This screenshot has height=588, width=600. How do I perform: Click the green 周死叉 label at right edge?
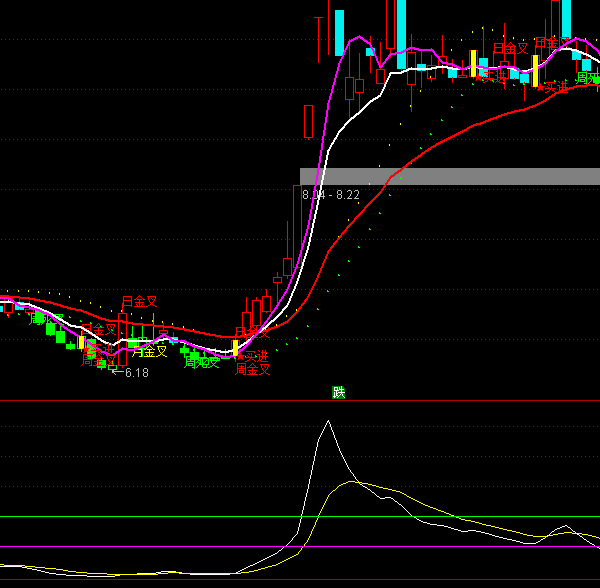(587, 78)
